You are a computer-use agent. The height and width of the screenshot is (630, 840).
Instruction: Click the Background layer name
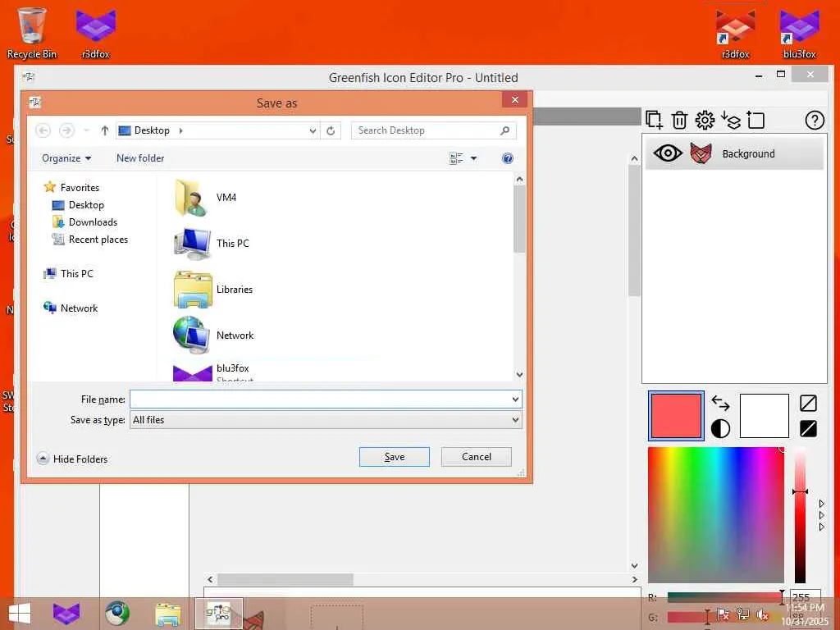[x=748, y=153]
